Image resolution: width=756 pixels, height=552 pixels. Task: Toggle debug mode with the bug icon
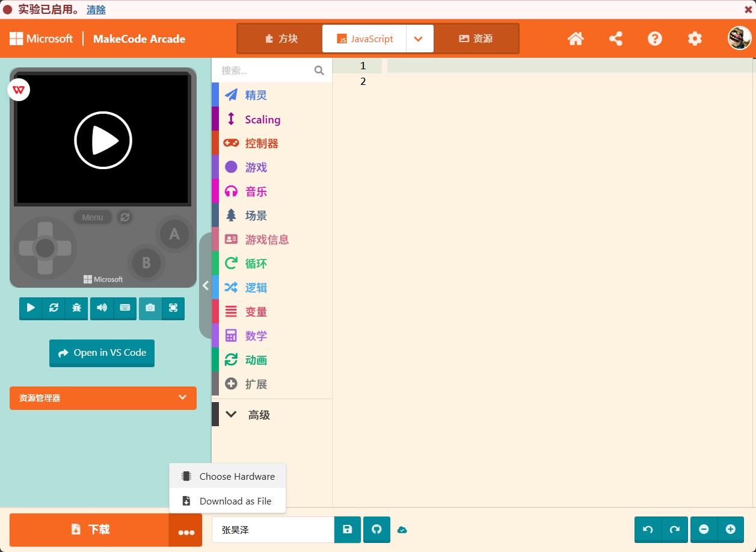(x=76, y=308)
